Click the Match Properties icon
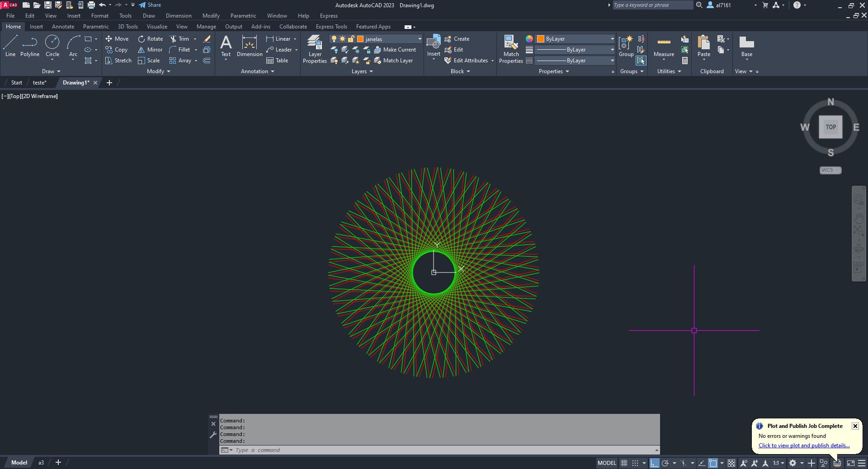This screenshot has height=469, width=868. pos(511,49)
